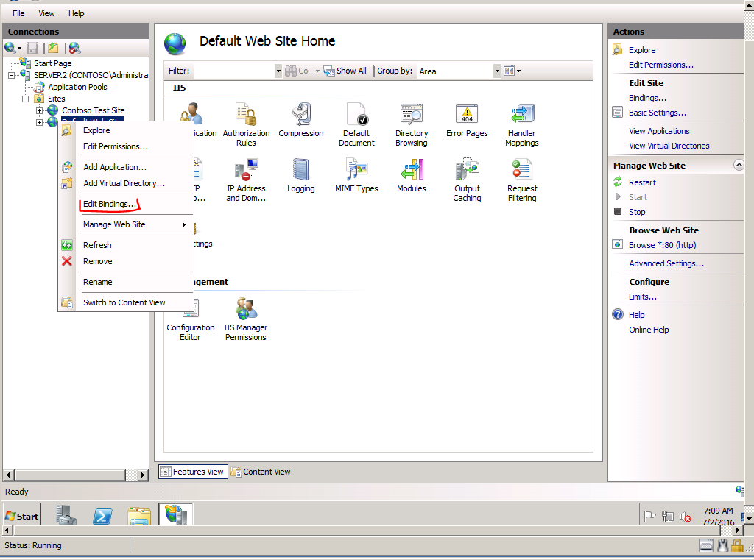Open Request Filtering feature
This screenshot has width=754, height=560.
pyautogui.click(x=522, y=180)
